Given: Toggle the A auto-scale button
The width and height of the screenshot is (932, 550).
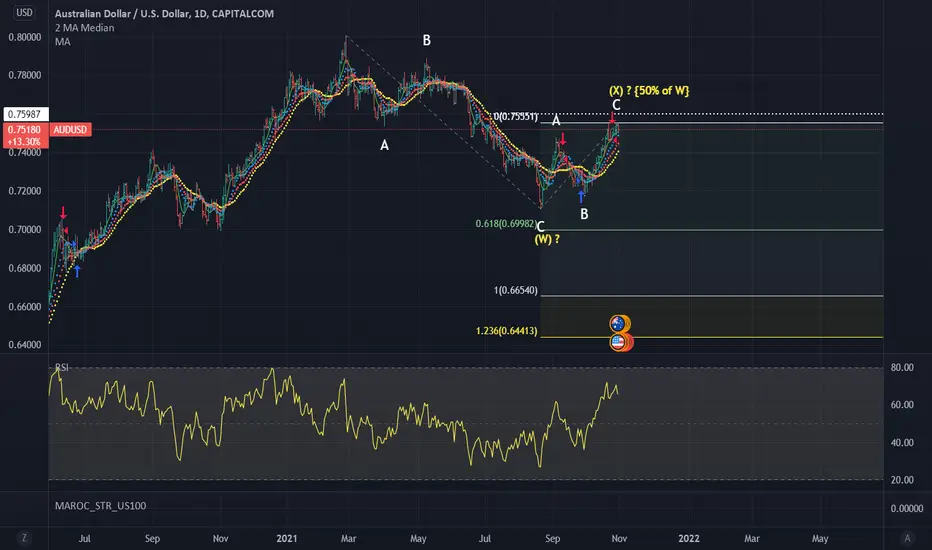Looking at the screenshot, I should (907, 538).
